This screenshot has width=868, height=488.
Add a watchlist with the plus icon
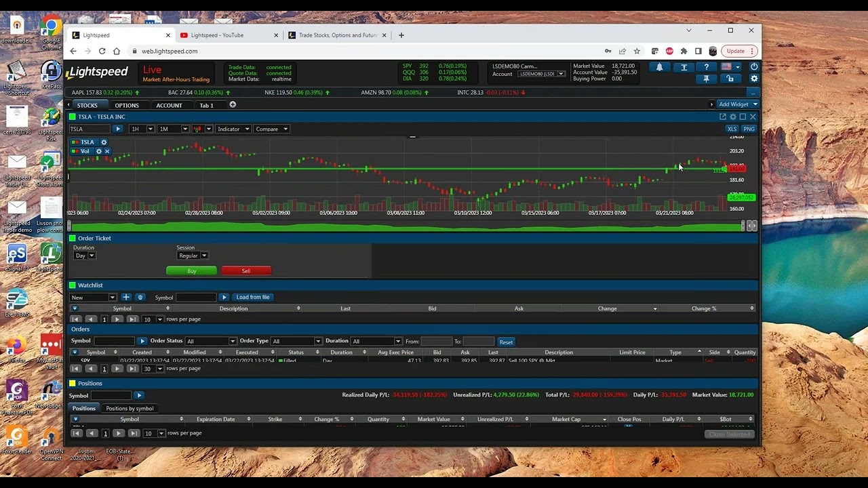(x=125, y=297)
